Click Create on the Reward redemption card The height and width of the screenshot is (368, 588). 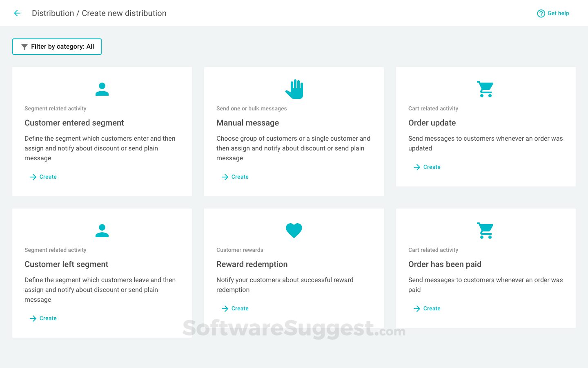[240, 308]
